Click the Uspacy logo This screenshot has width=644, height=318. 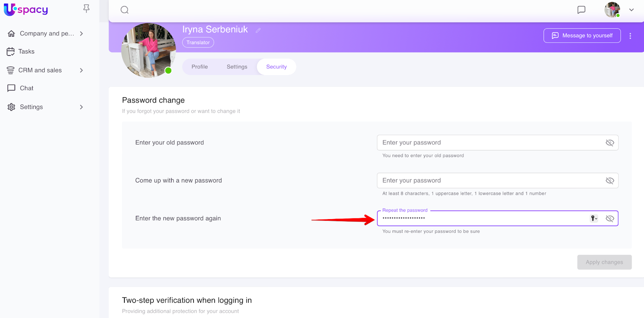tap(26, 10)
